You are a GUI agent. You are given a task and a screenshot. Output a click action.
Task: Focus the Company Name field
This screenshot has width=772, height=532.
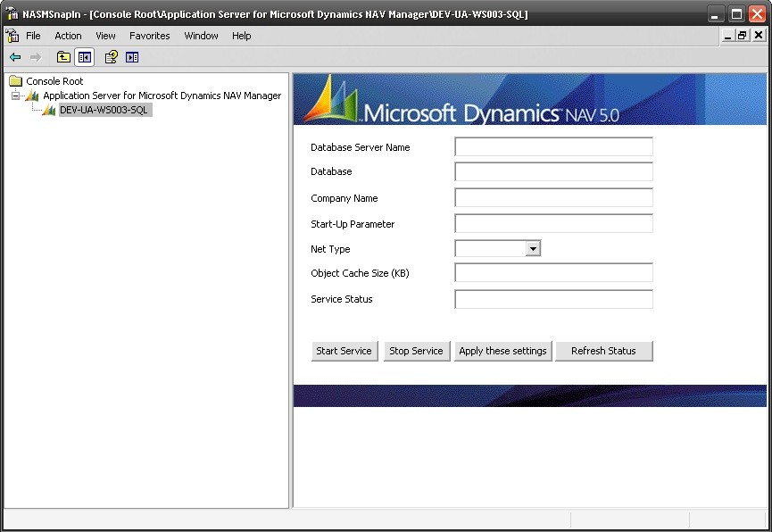(554, 197)
